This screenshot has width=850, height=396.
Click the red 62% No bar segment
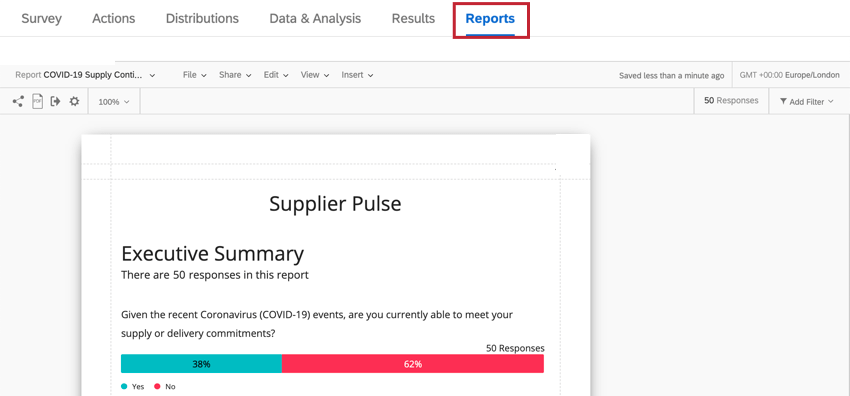pyautogui.click(x=413, y=364)
